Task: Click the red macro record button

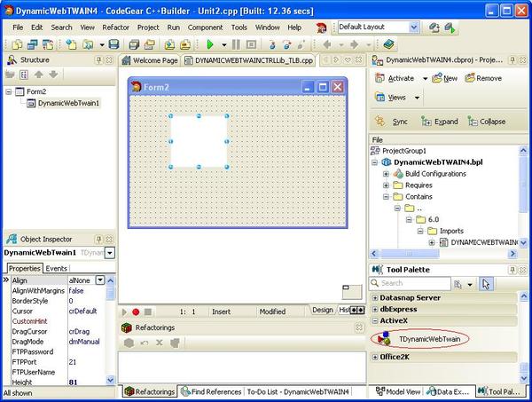Action: 136,311
